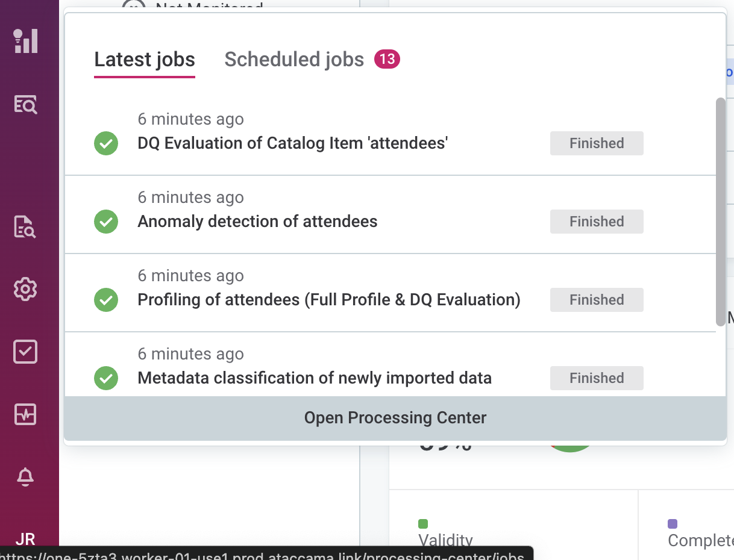Click the notifications bell icon
Screen dimensions: 734x560
[25, 477]
